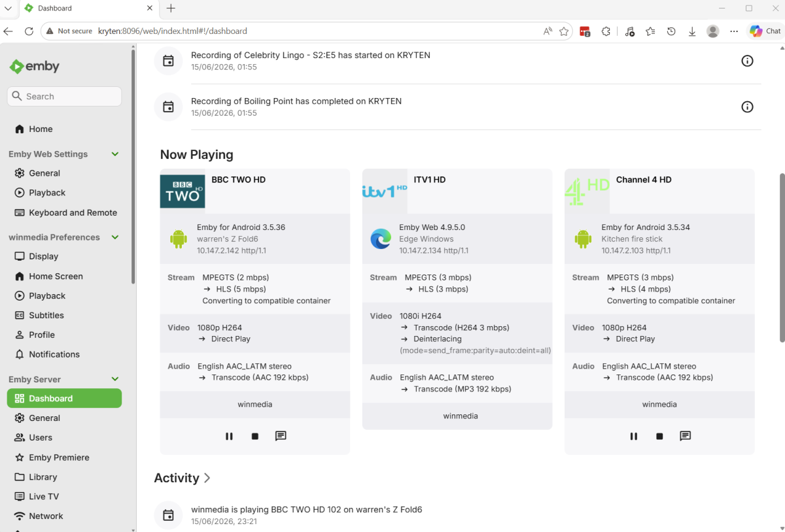Open the browser Extensions menu
This screenshot has width=785, height=532.
606,31
